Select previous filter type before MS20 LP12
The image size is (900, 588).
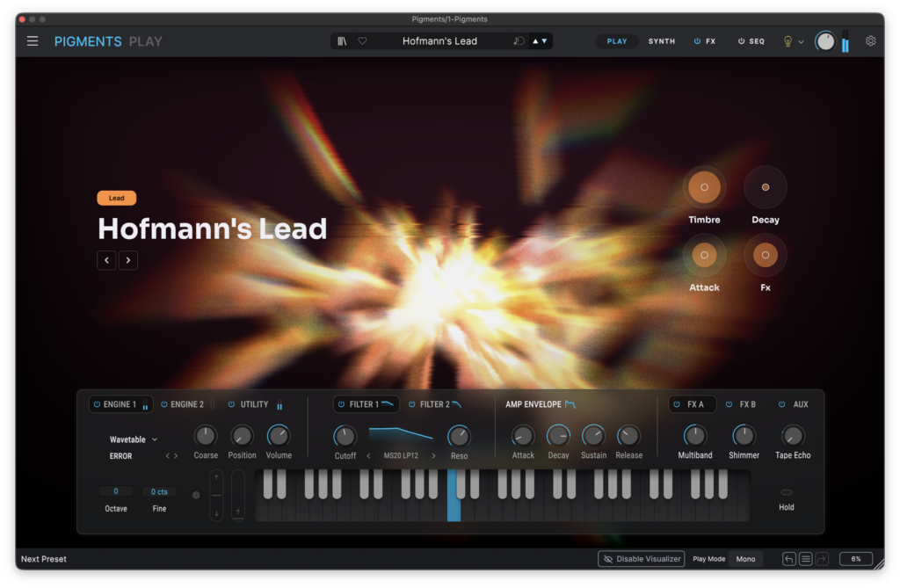(368, 456)
